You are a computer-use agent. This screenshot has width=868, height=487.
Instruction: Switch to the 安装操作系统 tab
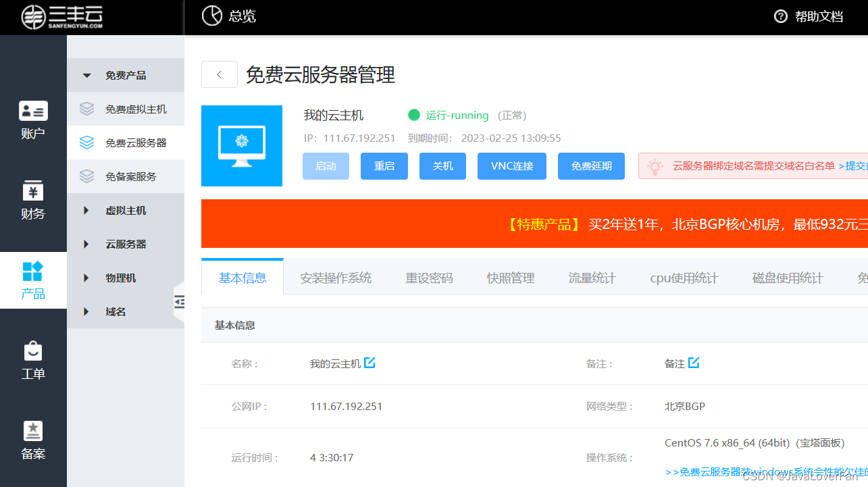coord(336,278)
